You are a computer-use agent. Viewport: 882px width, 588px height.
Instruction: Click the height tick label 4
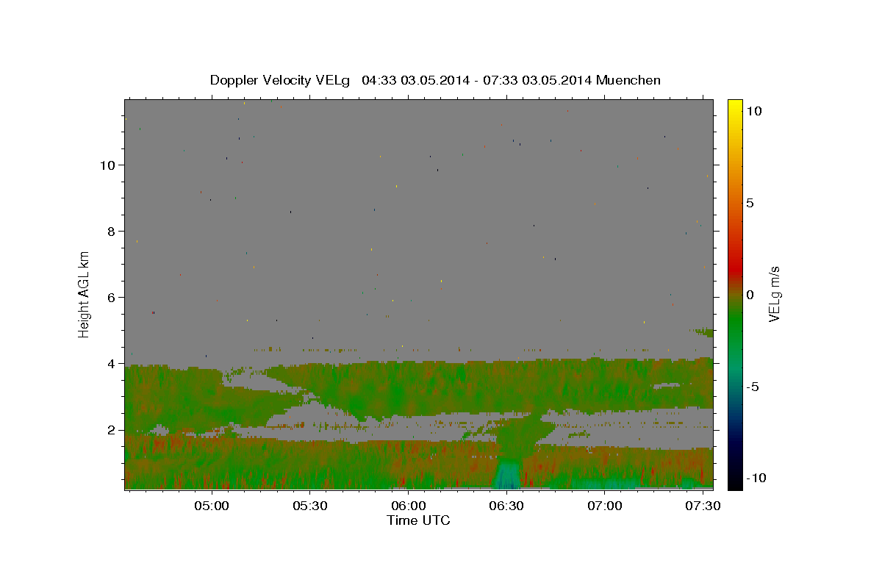[112, 364]
